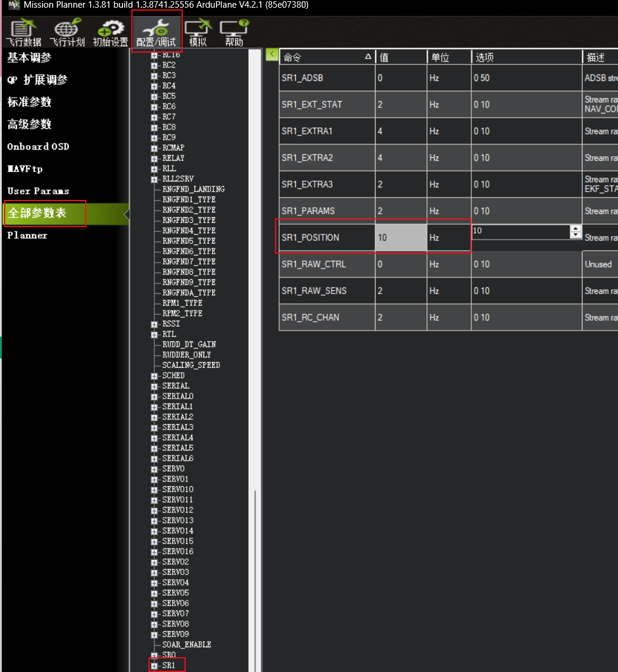Switch to 基本调参 basic tuning page
This screenshot has width=618, height=672.
(30, 58)
